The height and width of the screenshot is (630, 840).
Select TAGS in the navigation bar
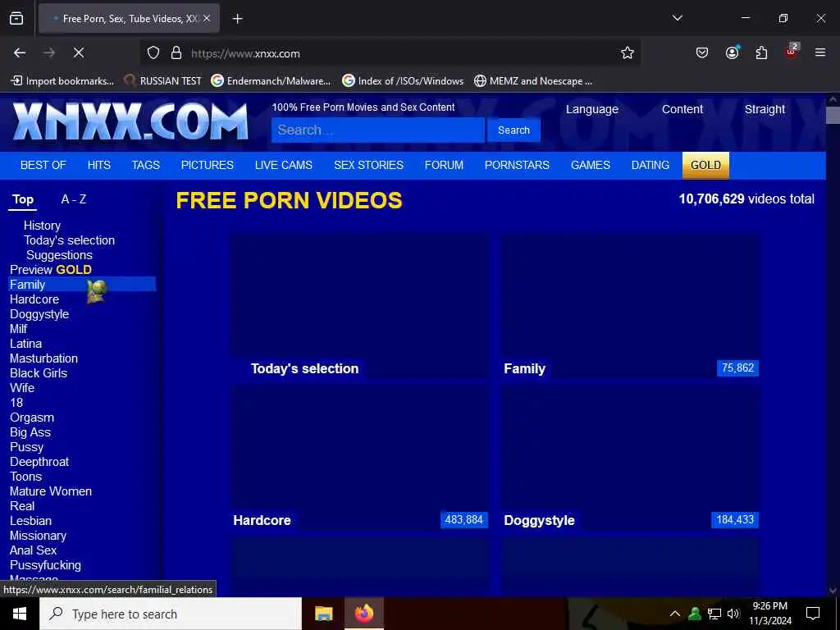146,165
